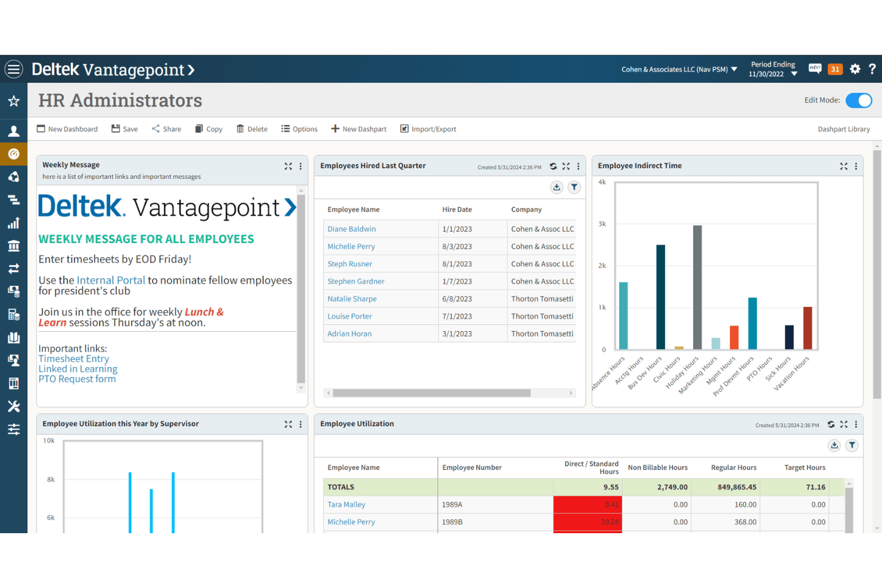Open the sliders settings icon in sidebar

[x=14, y=429]
